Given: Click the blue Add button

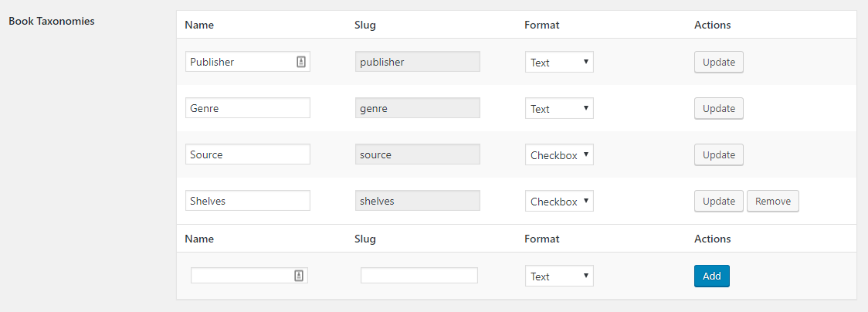Looking at the screenshot, I should click(x=711, y=276).
